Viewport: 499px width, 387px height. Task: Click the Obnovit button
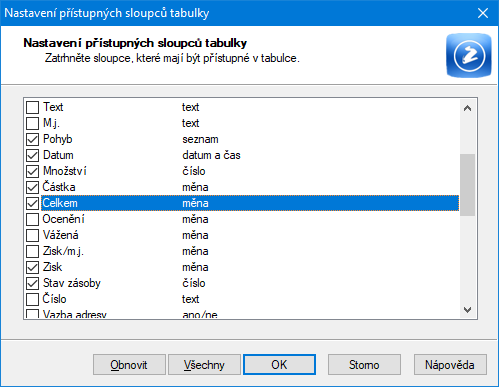click(129, 365)
